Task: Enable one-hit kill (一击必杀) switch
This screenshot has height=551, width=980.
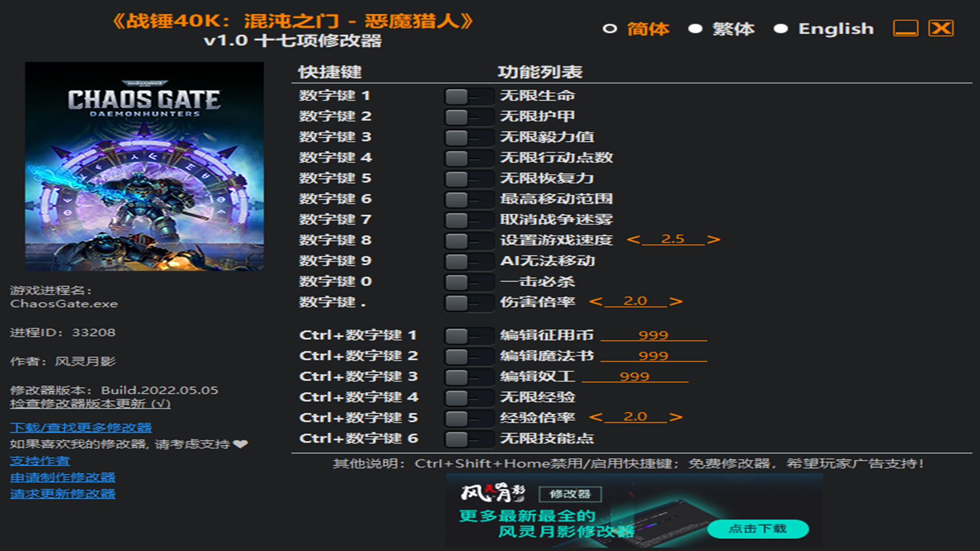Action: (x=468, y=282)
